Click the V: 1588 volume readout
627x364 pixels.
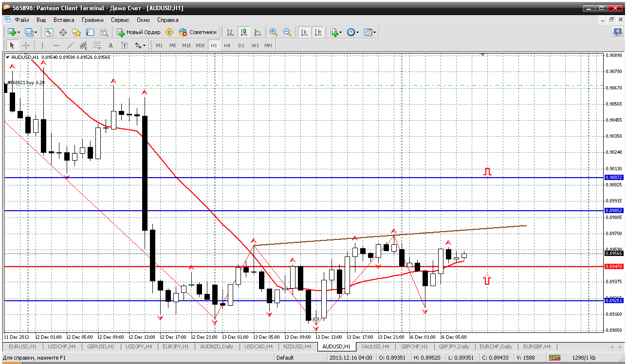pyautogui.click(x=525, y=358)
